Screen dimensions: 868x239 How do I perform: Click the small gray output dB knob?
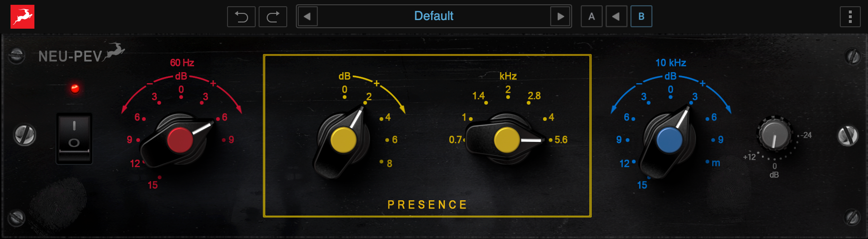pyautogui.click(x=774, y=134)
